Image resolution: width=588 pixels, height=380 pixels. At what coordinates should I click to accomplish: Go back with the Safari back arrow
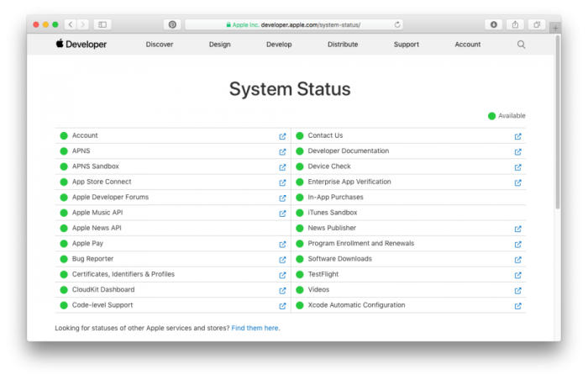click(x=71, y=24)
